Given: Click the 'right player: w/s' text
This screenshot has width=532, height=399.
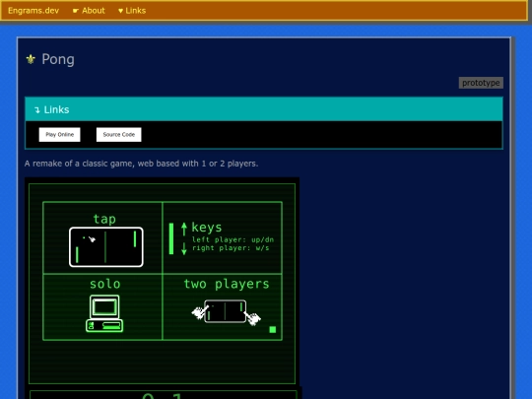Looking at the screenshot, I should (x=231, y=248).
